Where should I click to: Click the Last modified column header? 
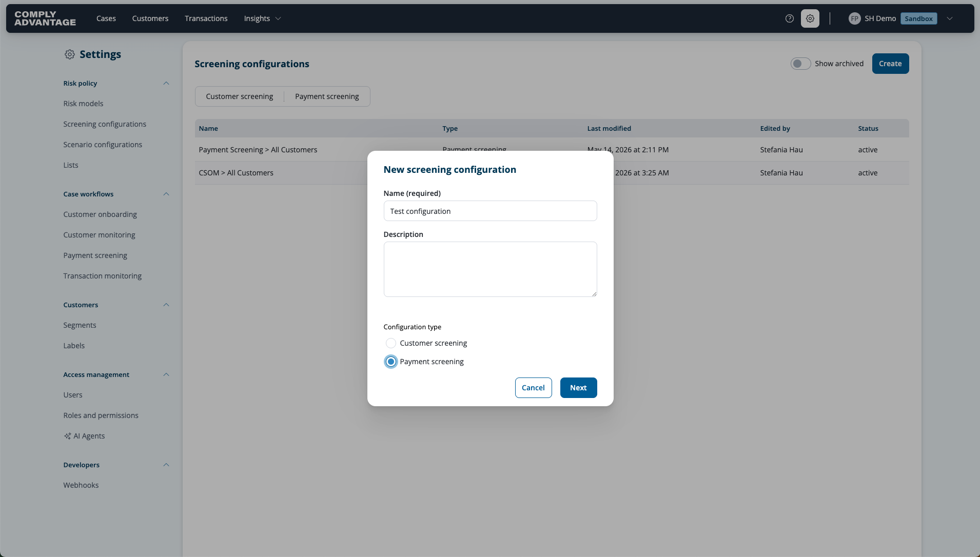(609, 129)
